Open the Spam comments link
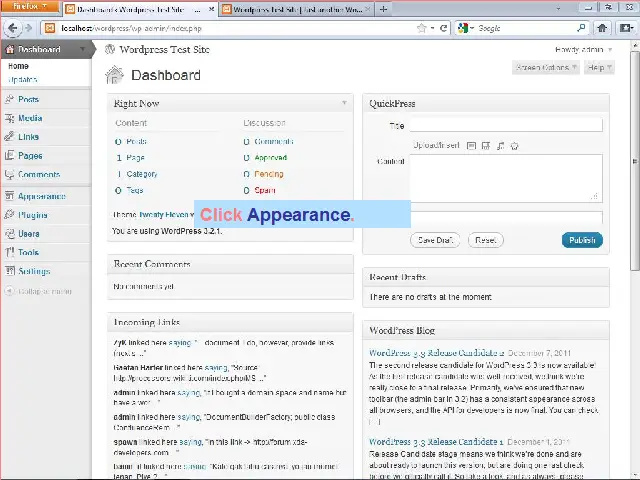640x480 pixels. tap(265, 190)
